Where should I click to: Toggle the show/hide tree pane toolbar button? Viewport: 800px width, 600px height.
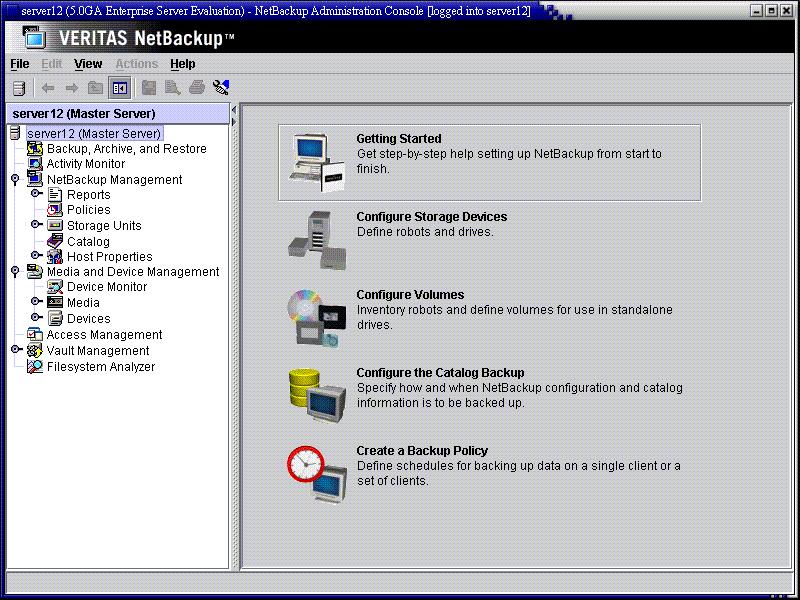[120, 88]
